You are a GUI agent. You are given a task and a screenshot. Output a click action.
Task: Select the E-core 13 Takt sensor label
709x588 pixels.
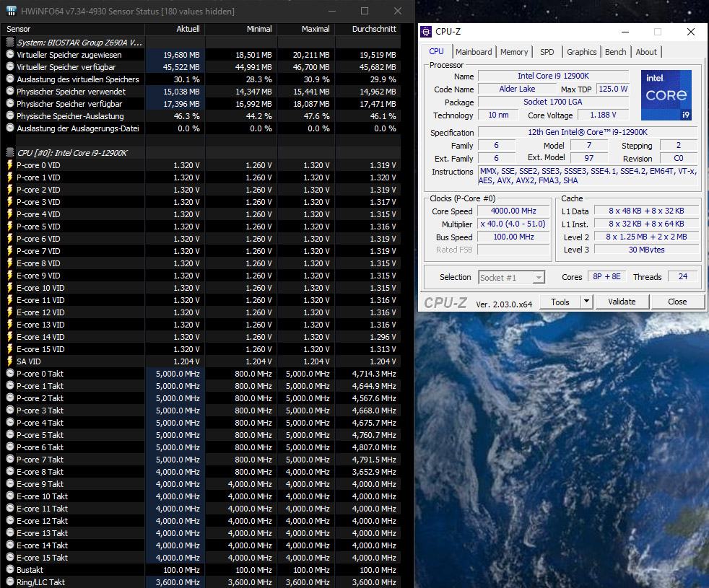[x=42, y=533]
